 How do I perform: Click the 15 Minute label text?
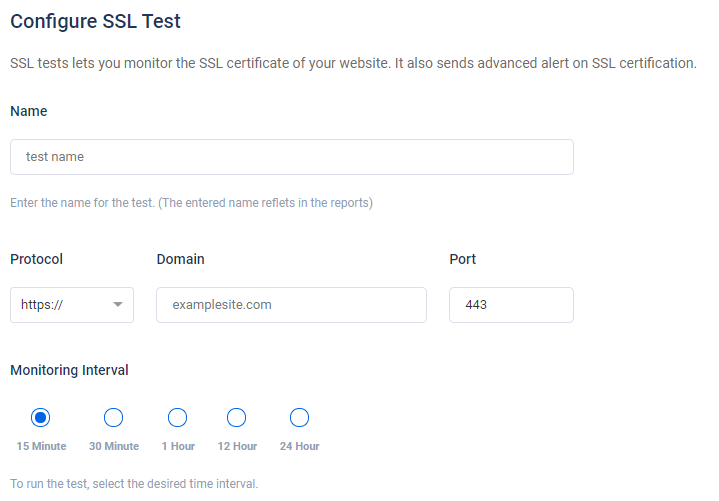(x=41, y=446)
